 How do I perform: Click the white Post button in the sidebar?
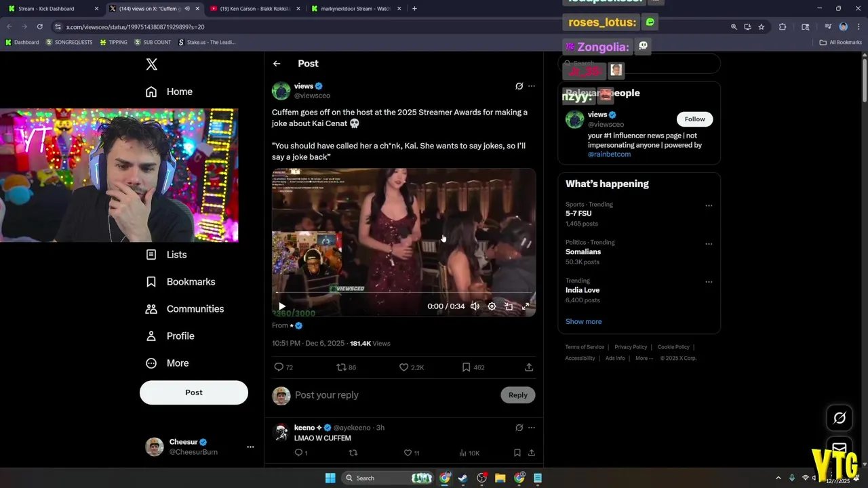coord(194,392)
